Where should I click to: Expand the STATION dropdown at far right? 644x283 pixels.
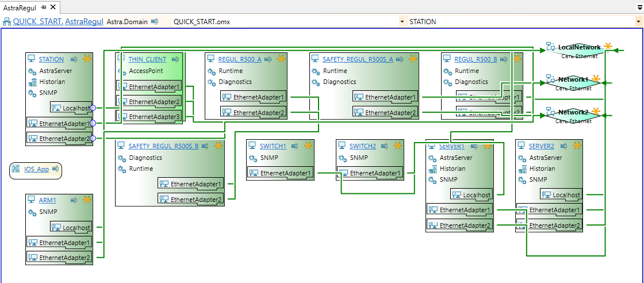click(x=638, y=22)
